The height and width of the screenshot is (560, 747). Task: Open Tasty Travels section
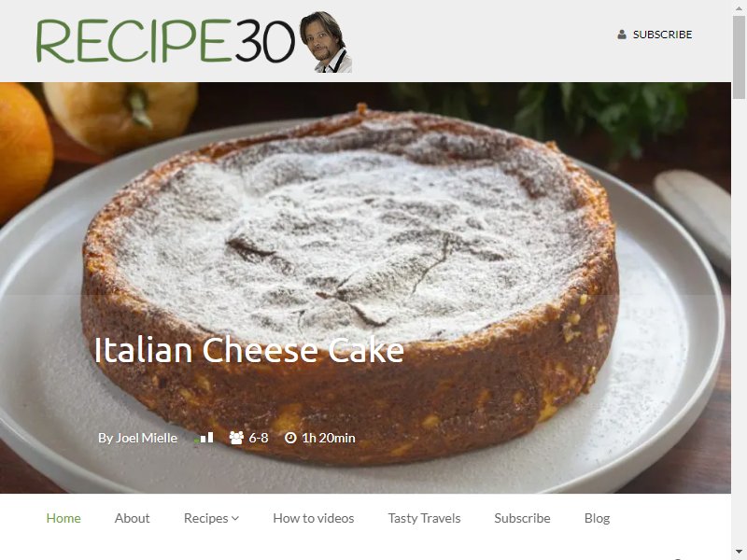(x=424, y=518)
